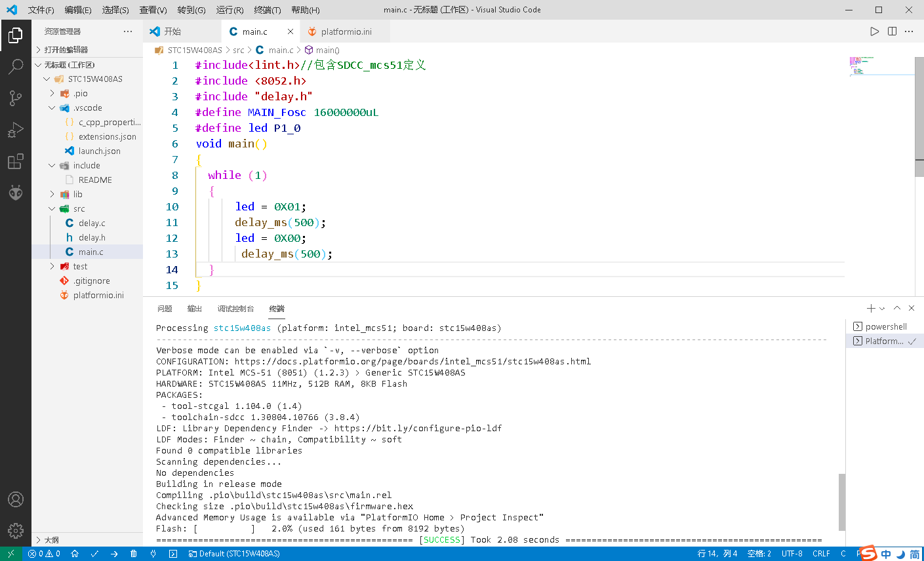Click PlatformIO Upload arrow in status bar
This screenshot has height=561, width=924.
click(114, 554)
